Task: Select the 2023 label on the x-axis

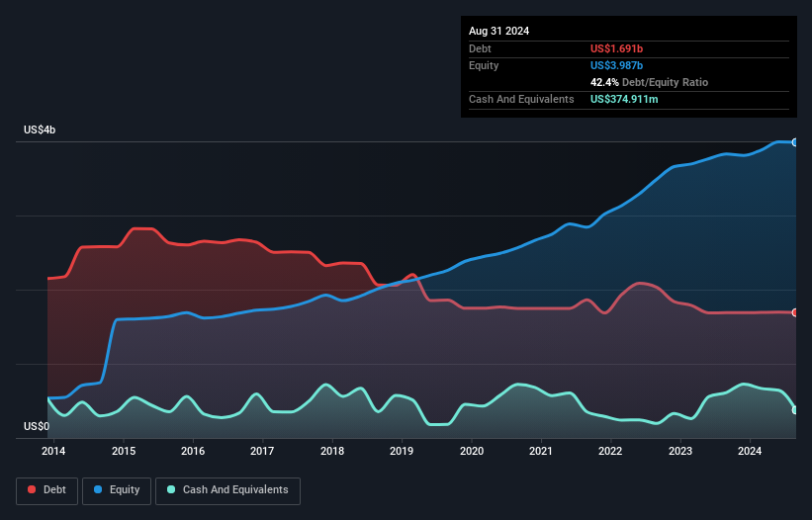Action: pos(679,451)
